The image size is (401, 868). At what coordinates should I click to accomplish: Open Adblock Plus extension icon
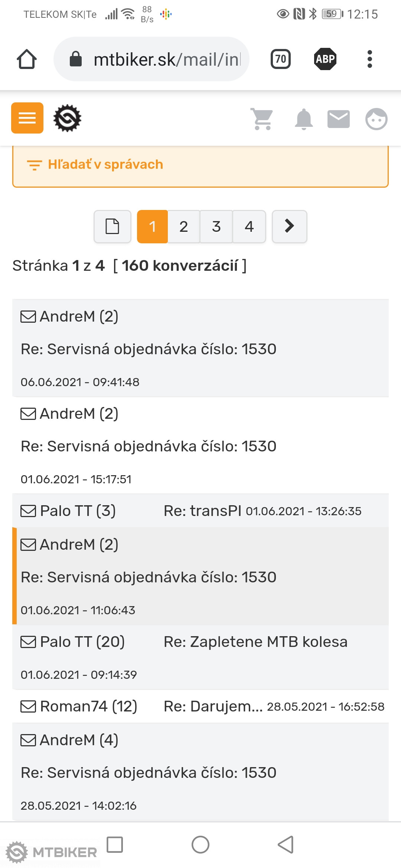(x=325, y=59)
